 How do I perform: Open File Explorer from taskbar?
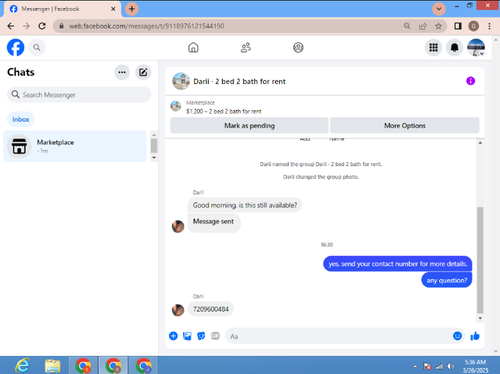click(x=53, y=366)
